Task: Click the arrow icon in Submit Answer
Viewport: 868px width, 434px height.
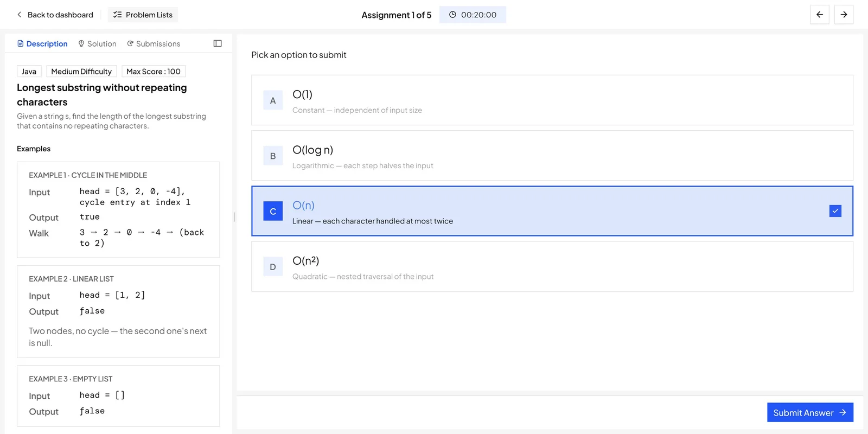Action: click(x=843, y=412)
